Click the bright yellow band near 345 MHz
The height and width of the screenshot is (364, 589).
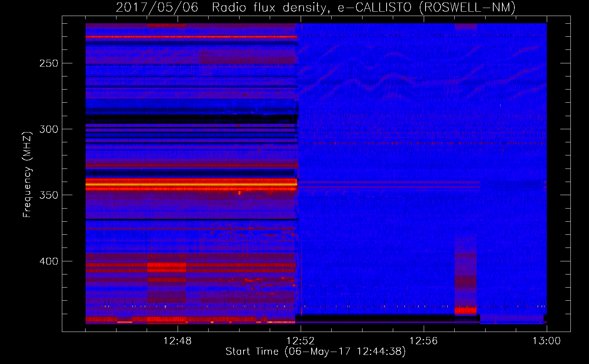coord(191,185)
